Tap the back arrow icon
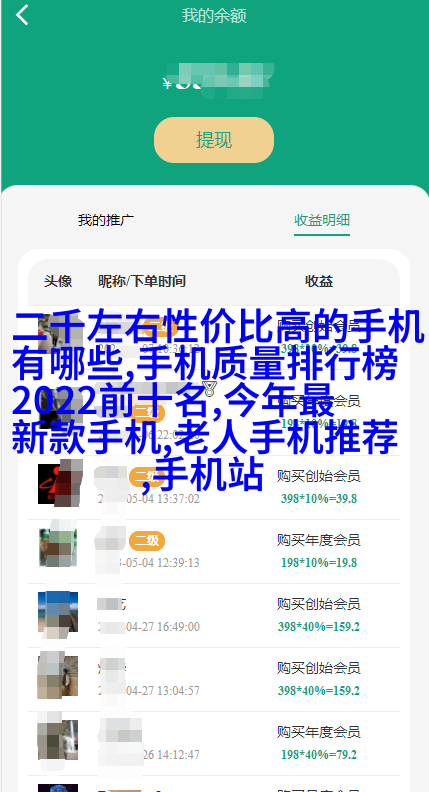429x792 pixels. [22, 15]
